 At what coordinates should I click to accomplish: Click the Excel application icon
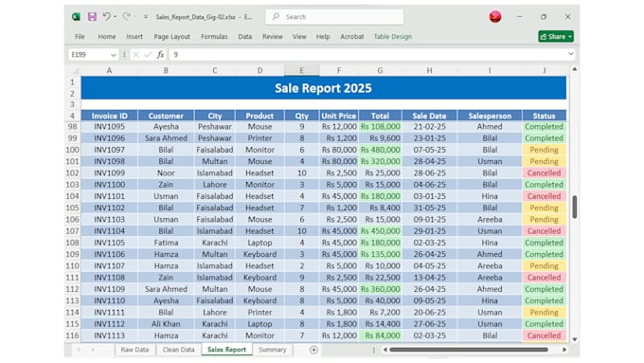click(x=76, y=16)
